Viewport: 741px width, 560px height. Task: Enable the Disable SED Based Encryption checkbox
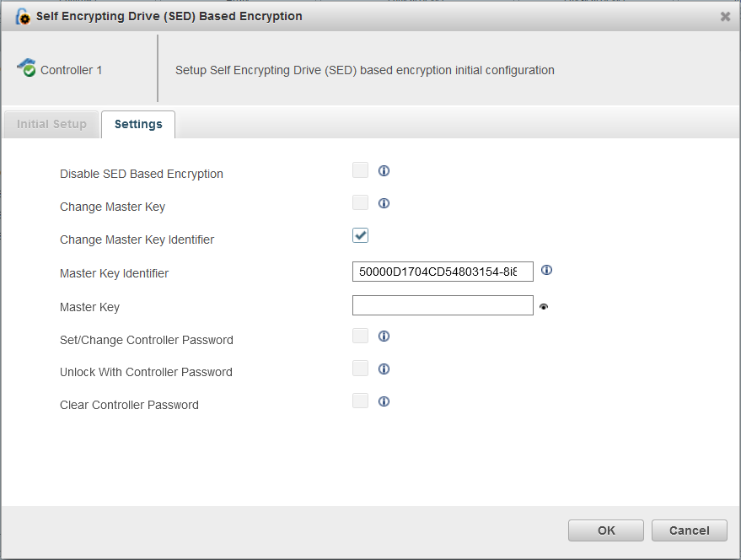pyautogui.click(x=360, y=170)
